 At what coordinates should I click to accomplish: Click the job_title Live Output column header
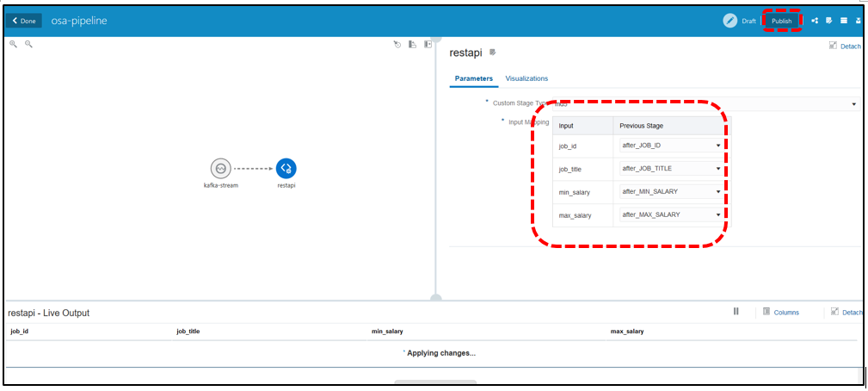188,332
